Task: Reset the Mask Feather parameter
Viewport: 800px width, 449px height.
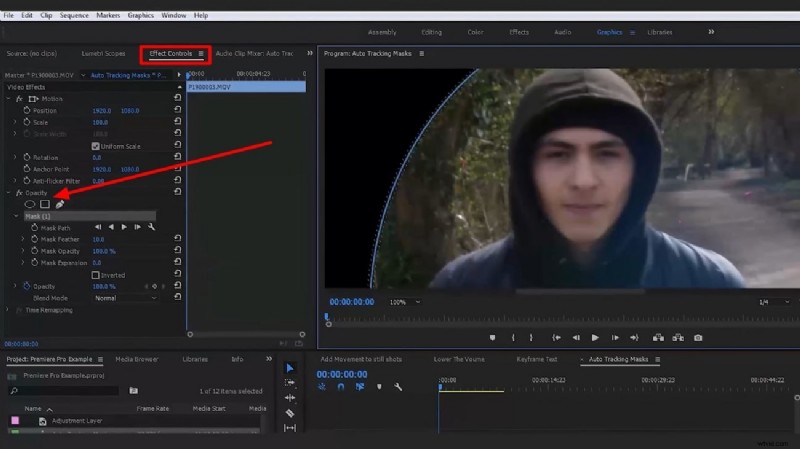Action: pyautogui.click(x=178, y=238)
